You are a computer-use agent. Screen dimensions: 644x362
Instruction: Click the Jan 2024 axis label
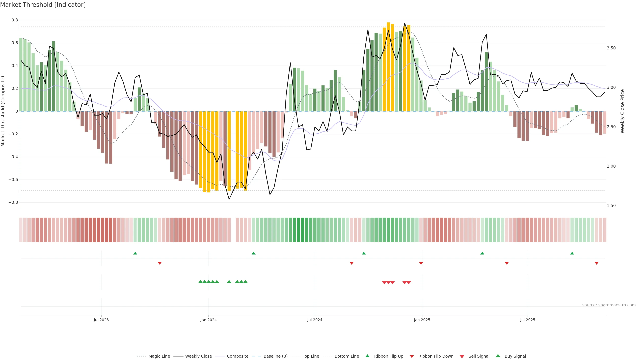tap(208, 320)
